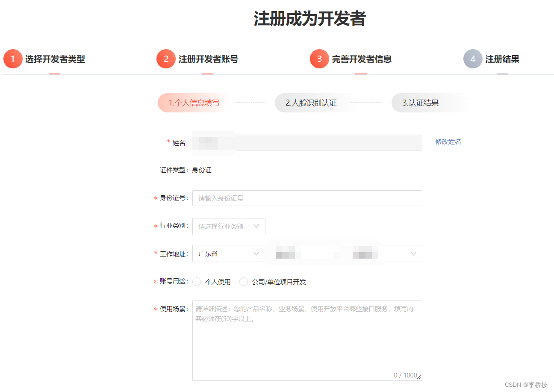Select 公司/单位项目开发 radio button

[244, 282]
